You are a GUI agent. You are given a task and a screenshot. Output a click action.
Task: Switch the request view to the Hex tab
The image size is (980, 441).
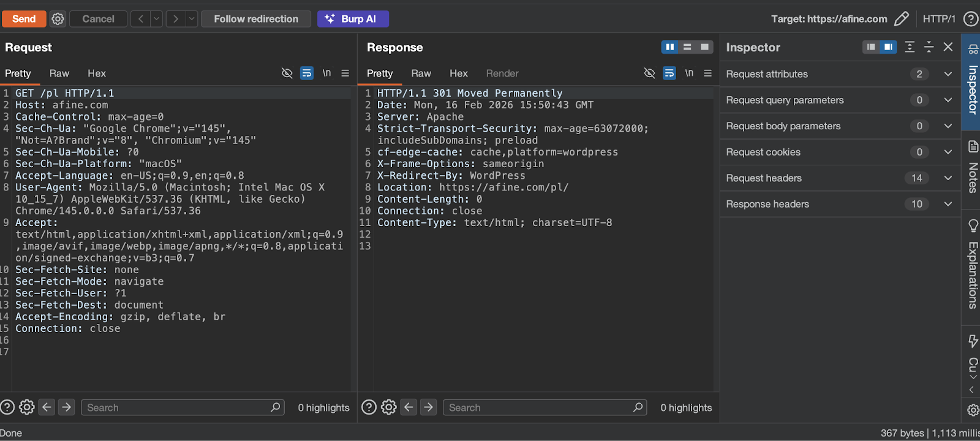click(x=97, y=73)
